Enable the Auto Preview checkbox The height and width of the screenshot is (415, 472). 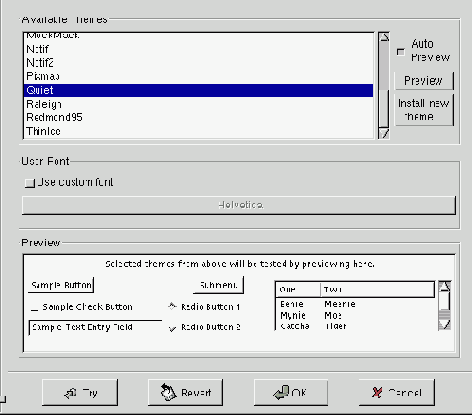tap(401, 52)
